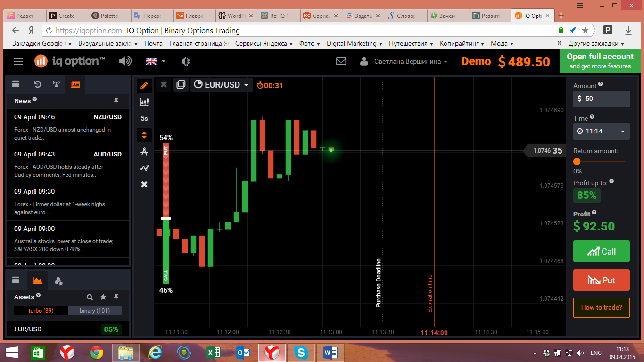Open NZD/USD almost unchanged news item

pyautogui.click(x=68, y=127)
